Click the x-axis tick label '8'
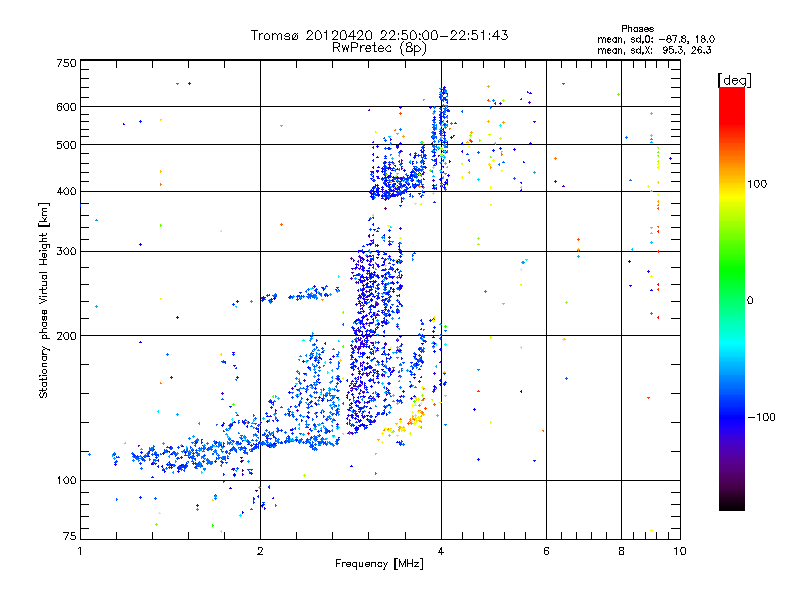Image resolution: width=800 pixels, height=600 pixels. click(x=621, y=551)
